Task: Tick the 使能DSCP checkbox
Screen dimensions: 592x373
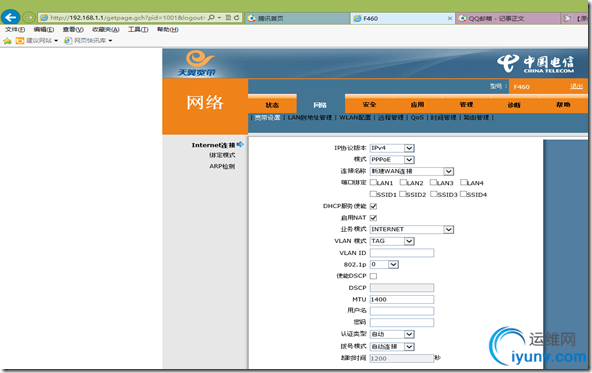Action: click(373, 276)
